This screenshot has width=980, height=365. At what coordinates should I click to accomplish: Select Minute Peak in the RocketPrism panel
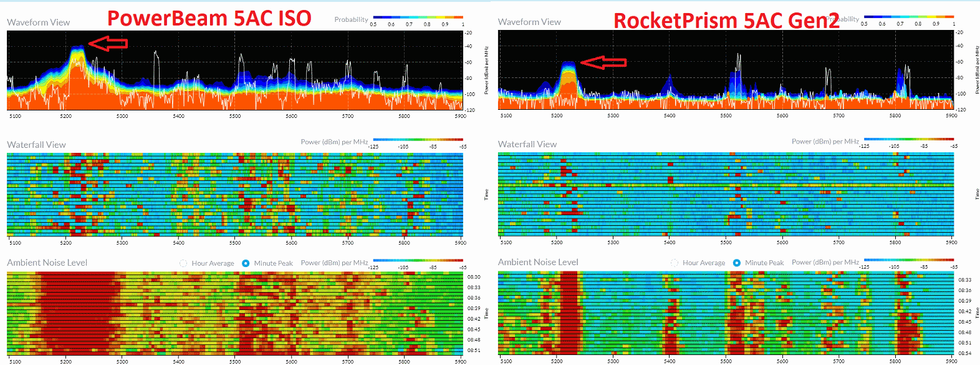click(737, 263)
